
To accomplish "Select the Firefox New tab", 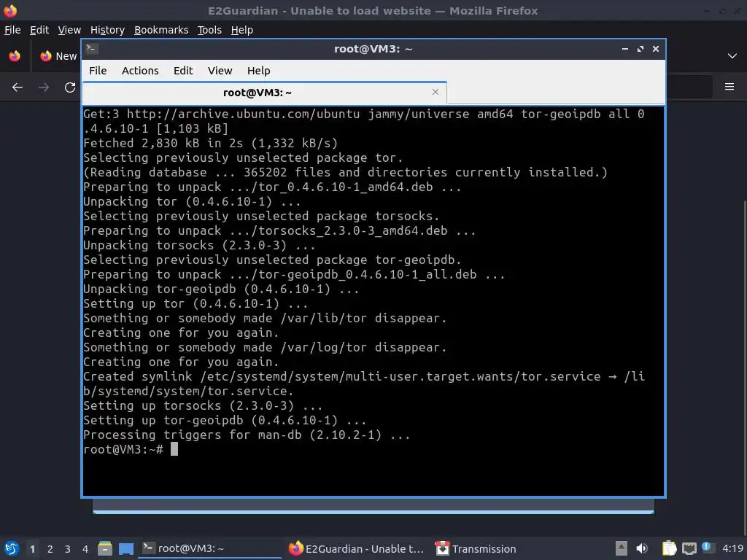I will click(58, 55).
